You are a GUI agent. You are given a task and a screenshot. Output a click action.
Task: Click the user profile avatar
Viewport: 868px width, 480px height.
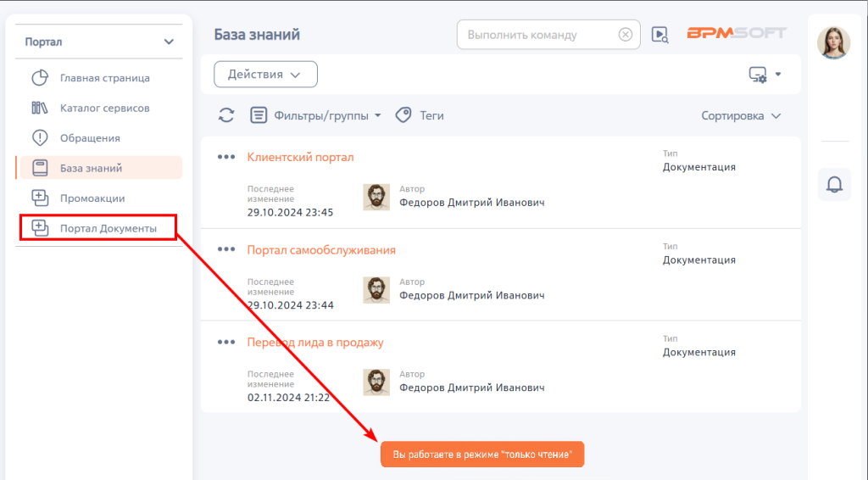pos(834,42)
